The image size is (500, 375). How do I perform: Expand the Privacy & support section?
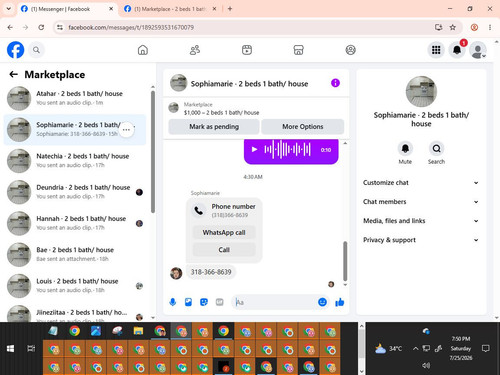(x=421, y=240)
